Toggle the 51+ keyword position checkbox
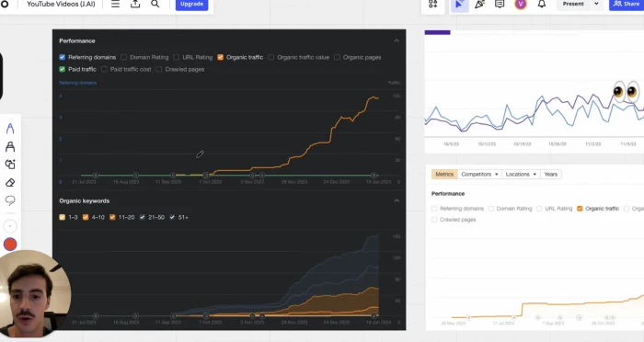 pyautogui.click(x=172, y=217)
